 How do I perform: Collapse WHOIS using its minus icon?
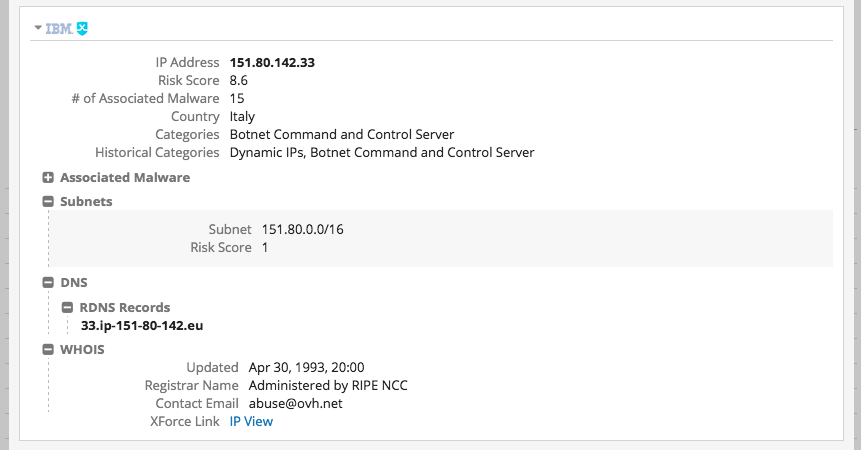click(x=48, y=350)
